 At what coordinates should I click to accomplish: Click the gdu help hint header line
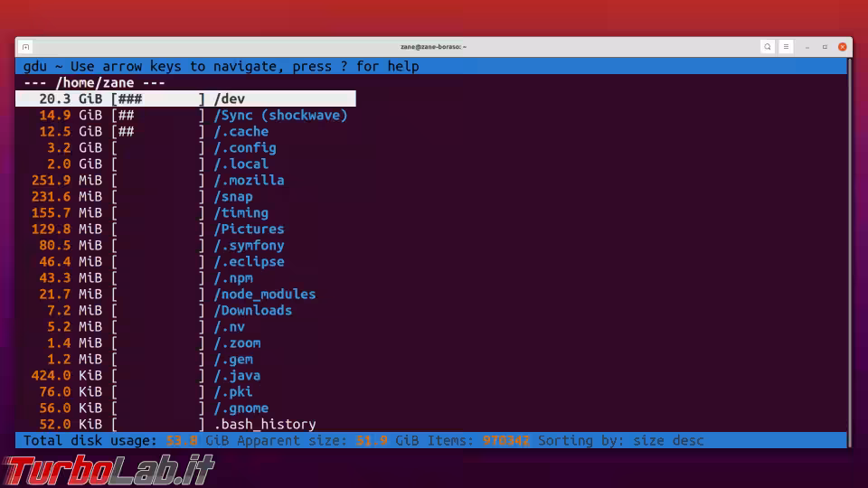coord(221,66)
